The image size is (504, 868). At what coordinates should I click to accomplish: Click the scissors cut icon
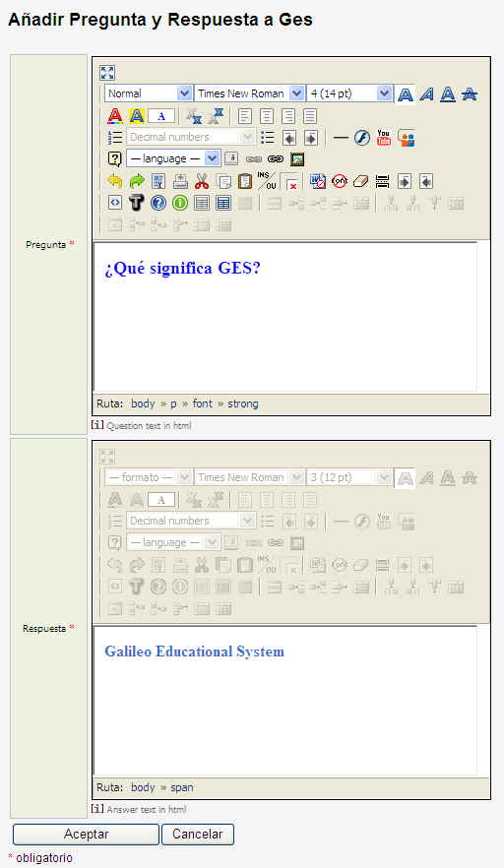click(202, 181)
